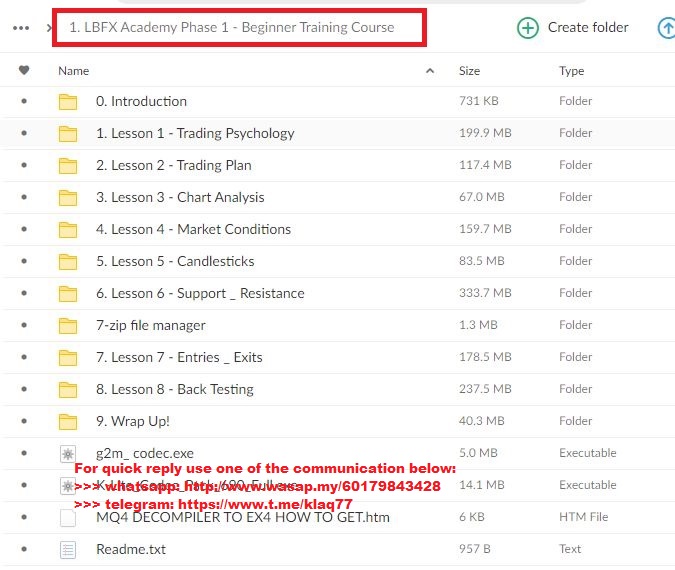Image resolution: width=675 pixels, height=570 pixels.
Task: Open 1. Lesson 1 - Trading Psychology
Action: tap(195, 133)
